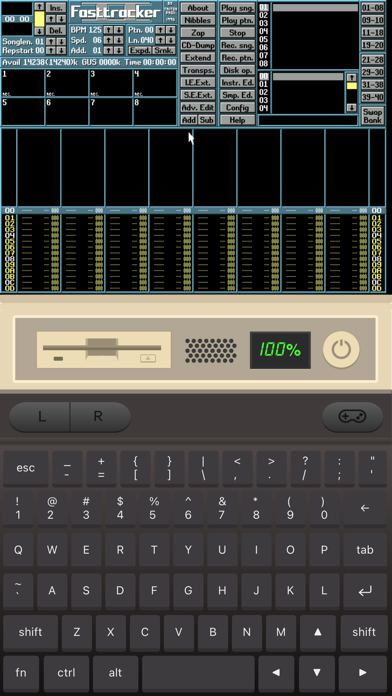The height and width of the screenshot is (696, 392).
Task: Decrease Add. value with down arrow
Action: click(119, 50)
